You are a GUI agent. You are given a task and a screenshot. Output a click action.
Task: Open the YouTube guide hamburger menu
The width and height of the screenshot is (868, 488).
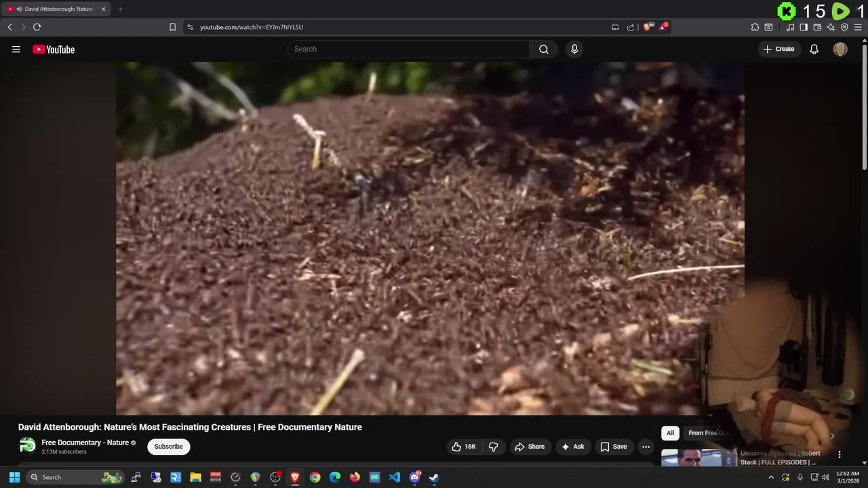(x=16, y=49)
